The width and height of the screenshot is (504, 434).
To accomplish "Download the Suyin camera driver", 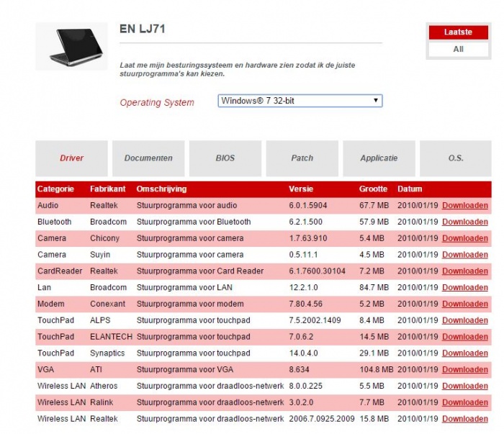I will coord(465,255).
